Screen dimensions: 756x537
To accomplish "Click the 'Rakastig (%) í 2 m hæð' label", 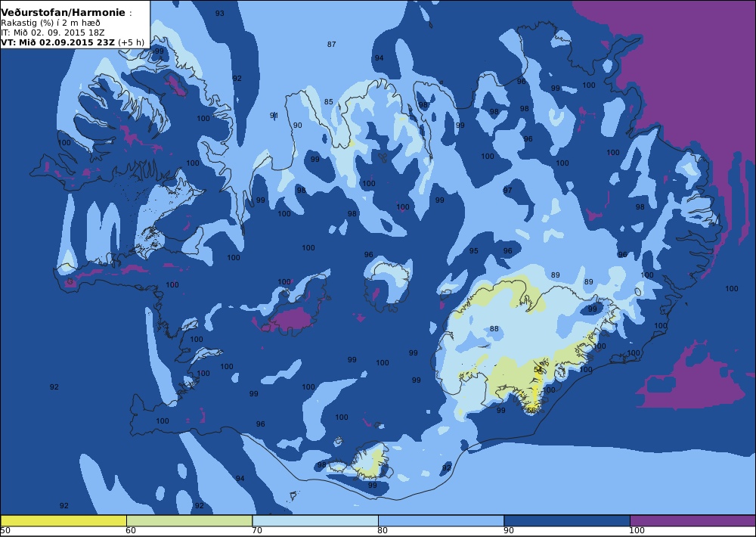I will 51,23.
